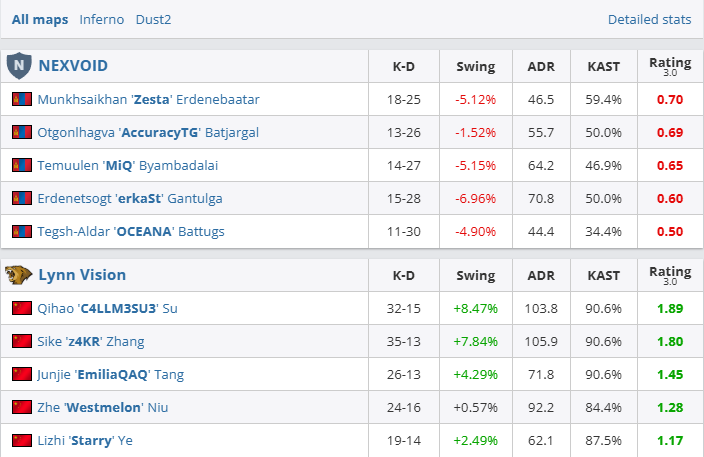The image size is (704, 457).
Task: Switch to the Inferno map tab
Action: point(101,19)
